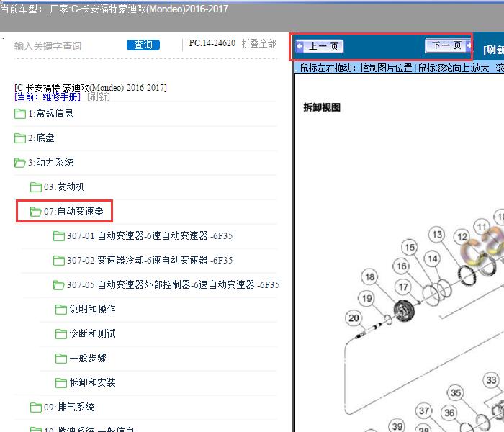This screenshot has height=432, width=504.
Task: Click part callout 17 in the diagram
Action: click(403, 287)
